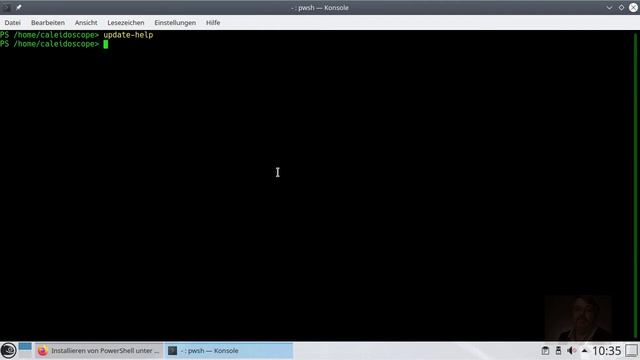Viewport: 640px width, 360px height.
Task: Click the terminal's vertical scrollbar
Action: 636,186
